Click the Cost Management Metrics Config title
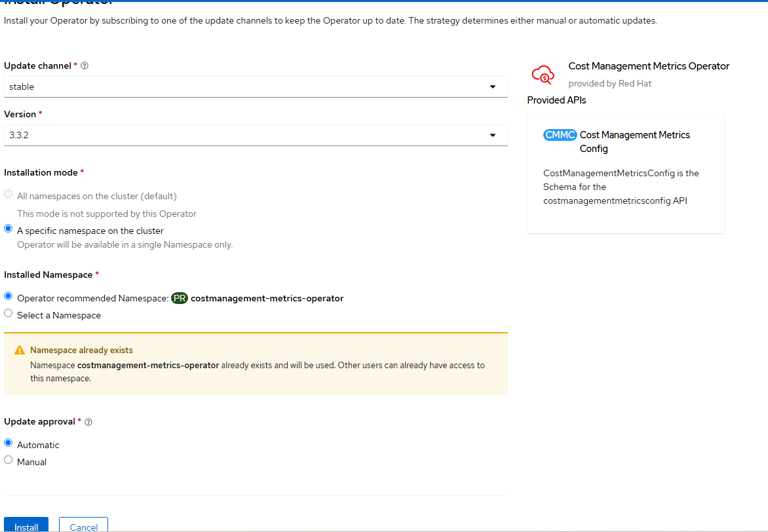Viewport: 768px width, 532px height. (x=635, y=142)
